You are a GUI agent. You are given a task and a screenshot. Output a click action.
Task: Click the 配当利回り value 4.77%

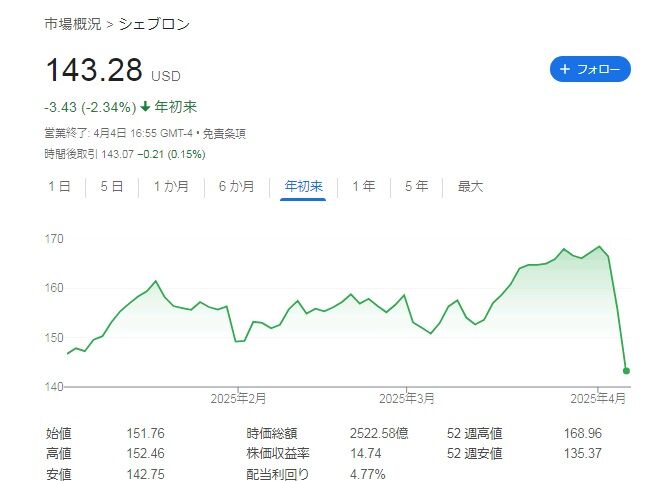(x=367, y=474)
